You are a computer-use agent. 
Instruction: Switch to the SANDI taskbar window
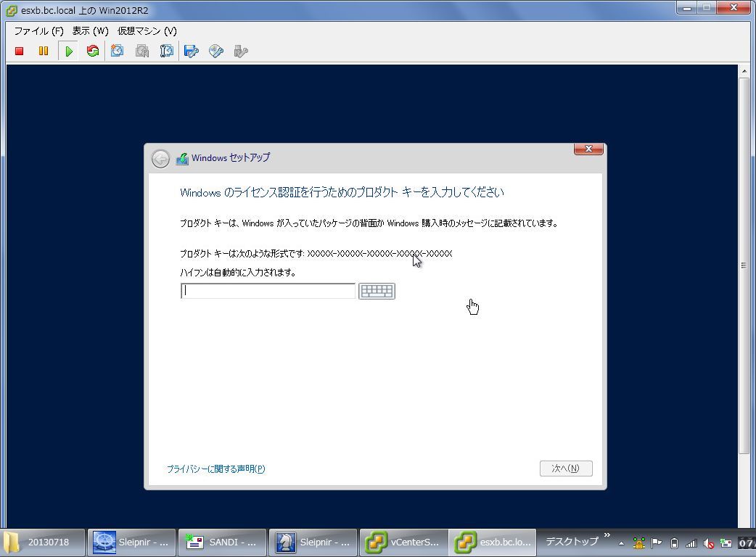point(222,542)
